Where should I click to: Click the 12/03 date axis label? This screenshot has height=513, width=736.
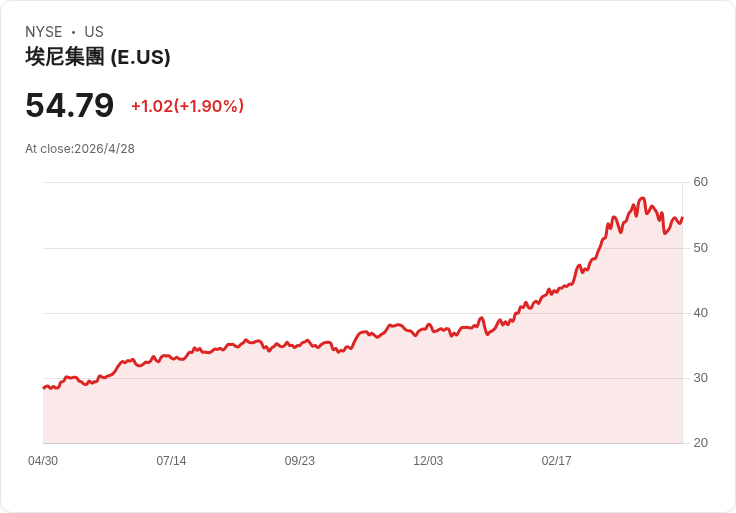pos(428,460)
